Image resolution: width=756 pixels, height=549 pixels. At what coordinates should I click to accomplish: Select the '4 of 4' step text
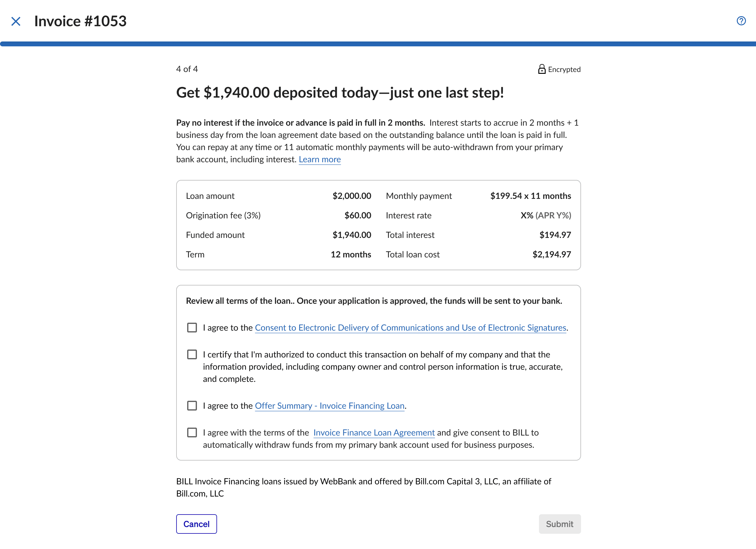(x=187, y=69)
